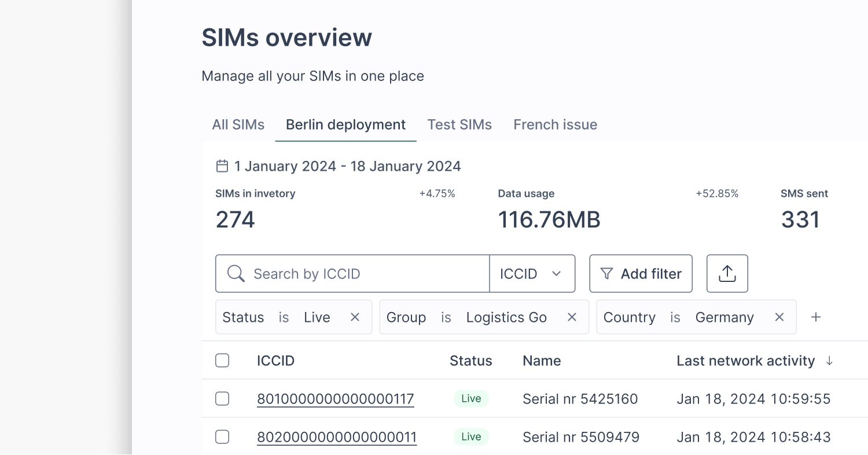
Task: Open ICCID link 8010000000000000117
Action: coord(335,399)
